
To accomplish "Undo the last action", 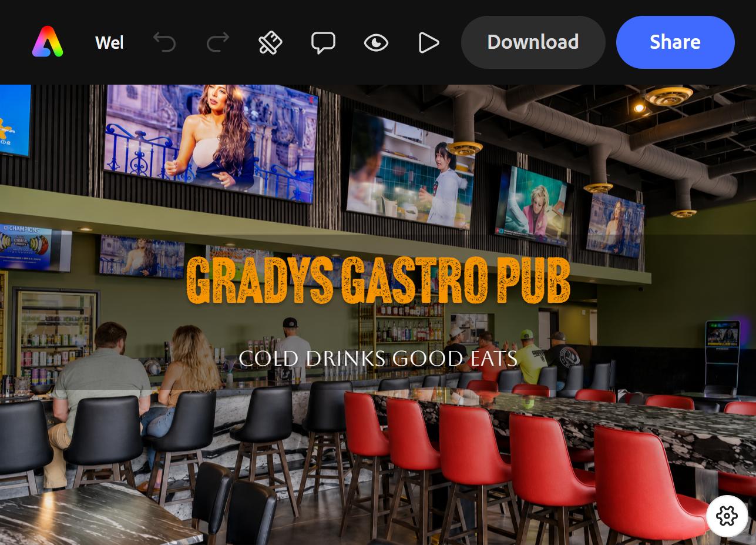I will (x=164, y=42).
